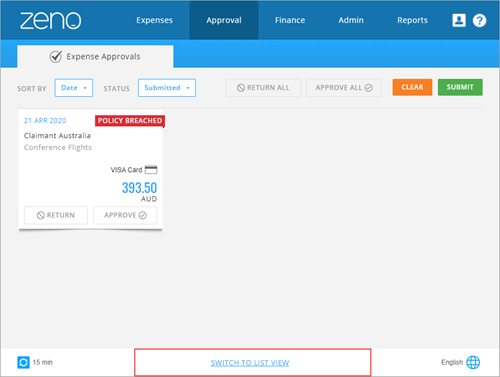The width and height of the screenshot is (500, 377).
Task: Open the Approval menu
Action: pyautogui.click(x=224, y=20)
